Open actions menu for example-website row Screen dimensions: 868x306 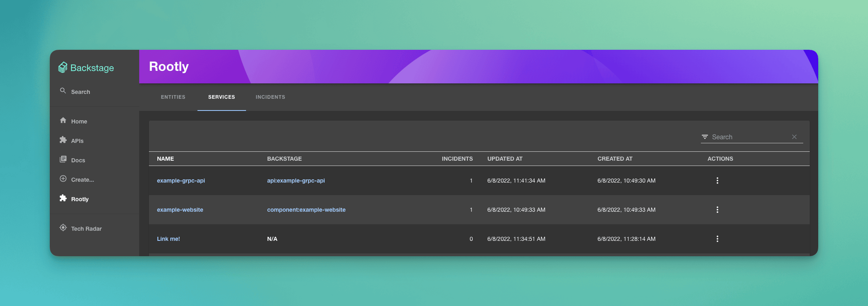coord(717,210)
